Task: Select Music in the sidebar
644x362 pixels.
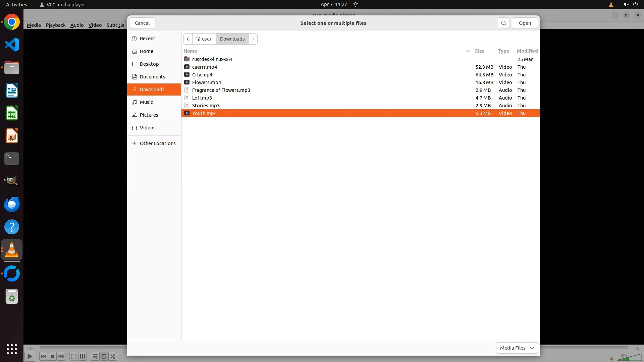Action: [x=146, y=102]
